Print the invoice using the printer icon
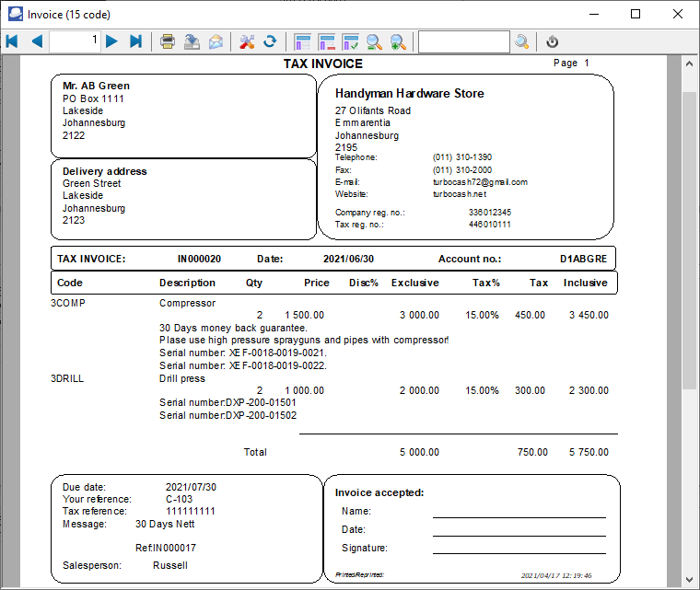The height and width of the screenshot is (590, 700). coord(168,41)
